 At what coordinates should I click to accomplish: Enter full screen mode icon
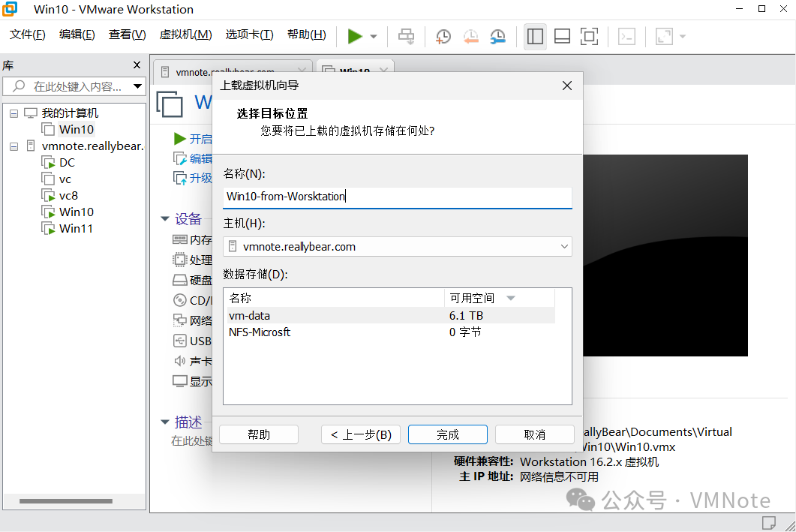coord(589,36)
